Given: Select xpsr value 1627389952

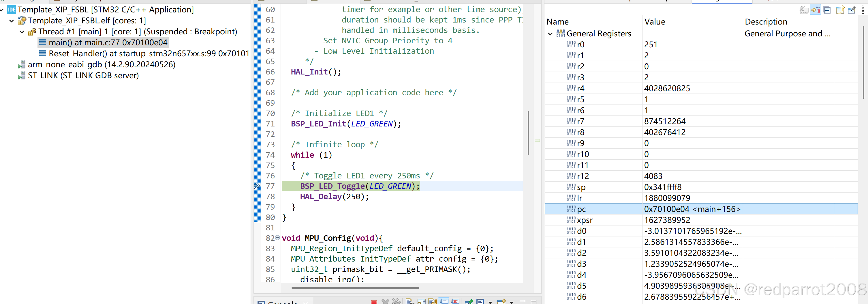Looking at the screenshot, I should [667, 220].
